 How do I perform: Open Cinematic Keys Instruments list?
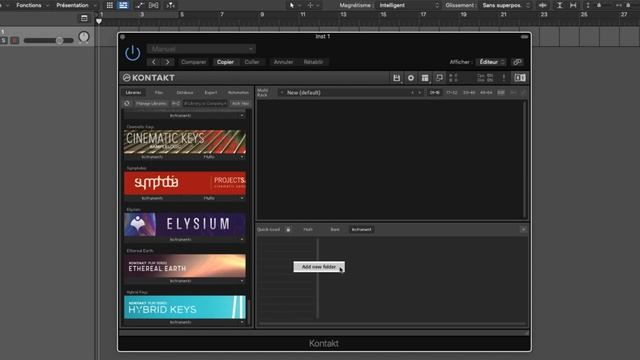152,157
